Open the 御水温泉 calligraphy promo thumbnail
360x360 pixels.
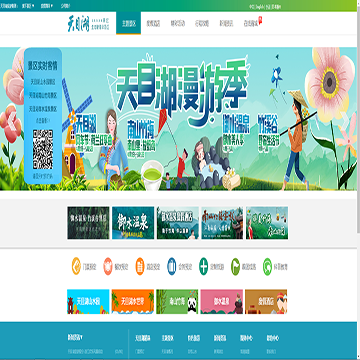coord(133,223)
